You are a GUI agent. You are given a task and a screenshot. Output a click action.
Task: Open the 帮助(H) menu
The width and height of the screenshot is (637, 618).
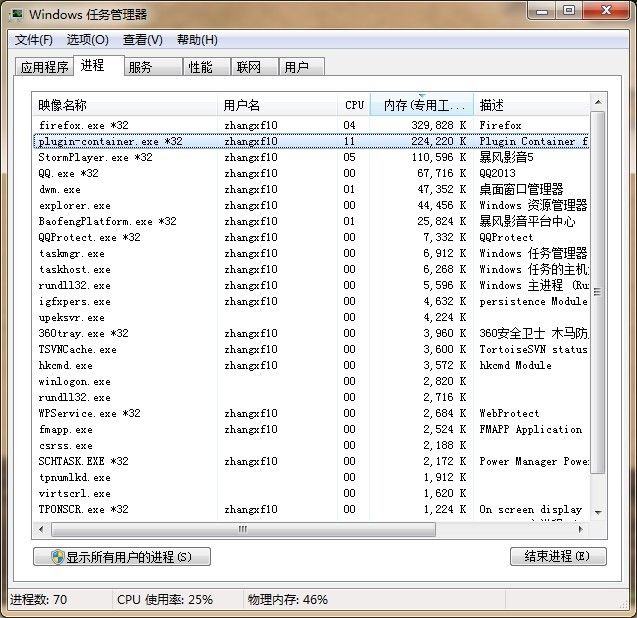click(x=197, y=40)
